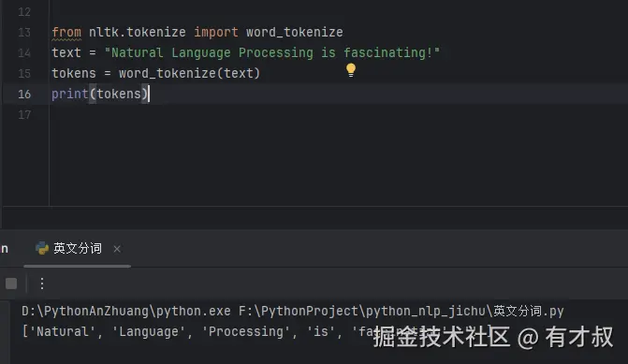Click 'tokens' variable on line 15

[x=74, y=73]
